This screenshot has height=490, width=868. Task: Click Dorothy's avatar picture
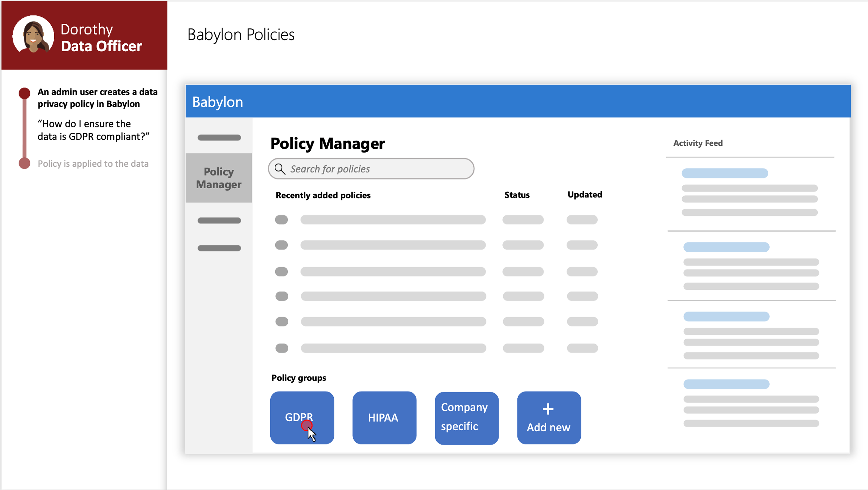[33, 35]
